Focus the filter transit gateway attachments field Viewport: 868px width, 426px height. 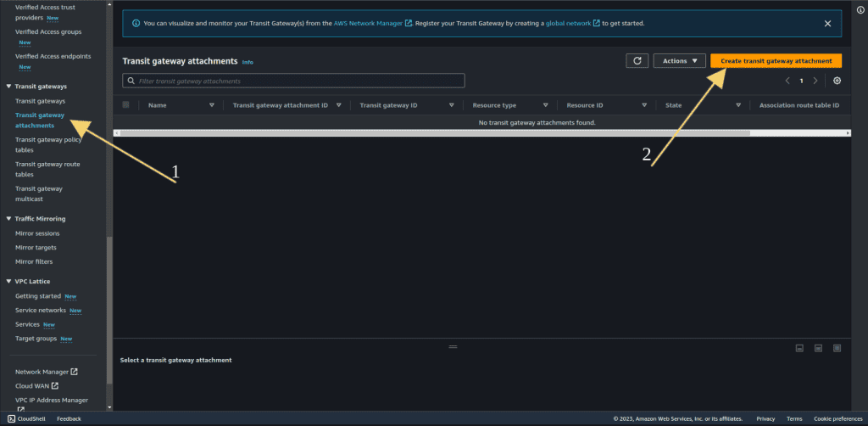click(294, 81)
